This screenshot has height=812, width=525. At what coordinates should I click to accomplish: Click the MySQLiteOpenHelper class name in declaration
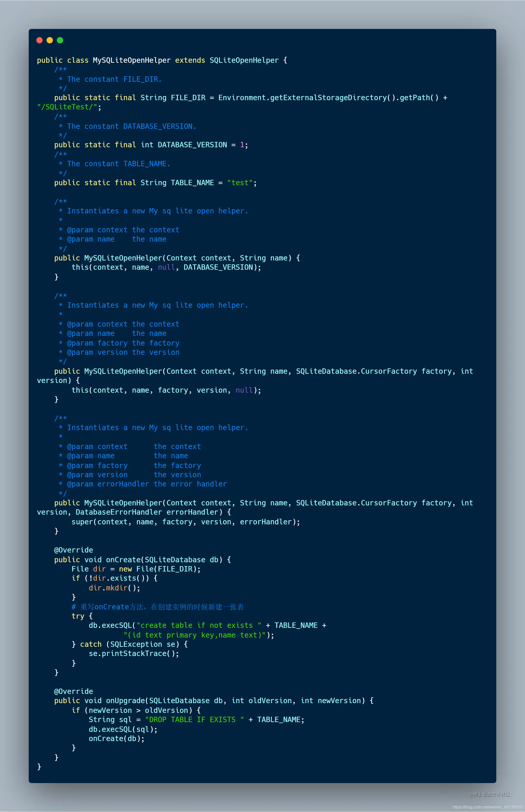coord(132,60)
